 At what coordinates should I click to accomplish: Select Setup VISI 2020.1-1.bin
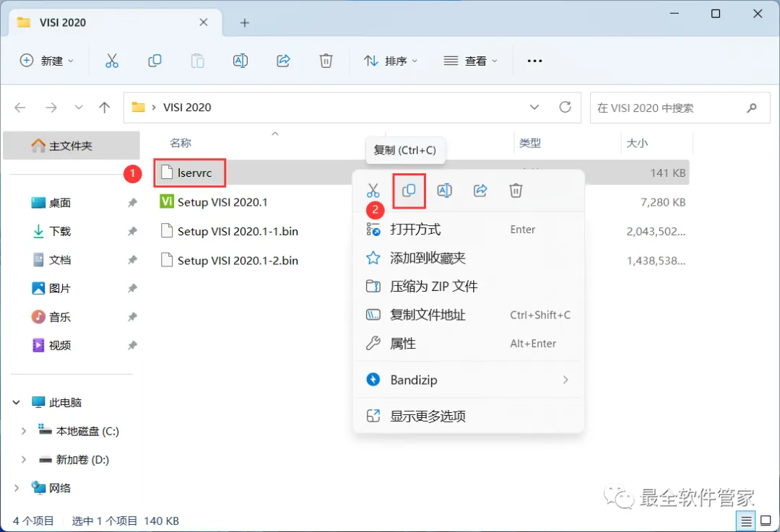click(238, 231)
